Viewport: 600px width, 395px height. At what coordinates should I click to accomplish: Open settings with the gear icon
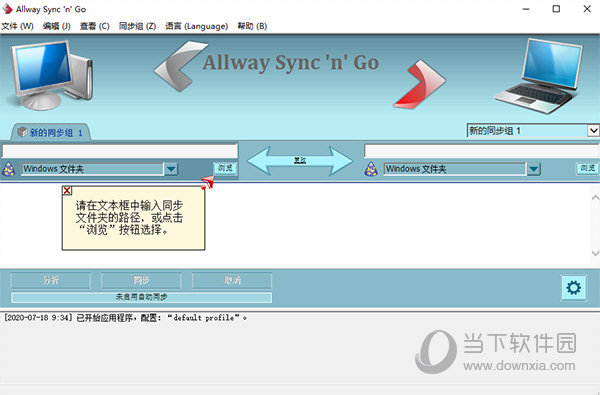[574, 287]
